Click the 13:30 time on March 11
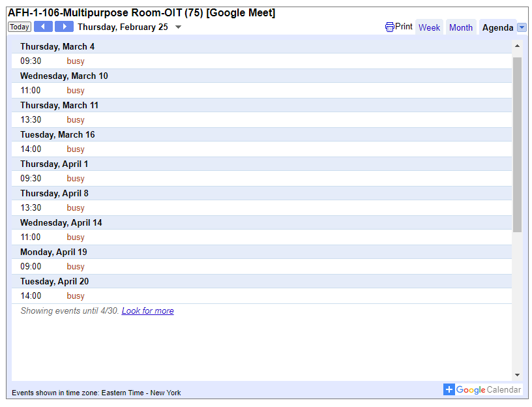The height and width of the screenshot is (407, 532). [31, 120]
